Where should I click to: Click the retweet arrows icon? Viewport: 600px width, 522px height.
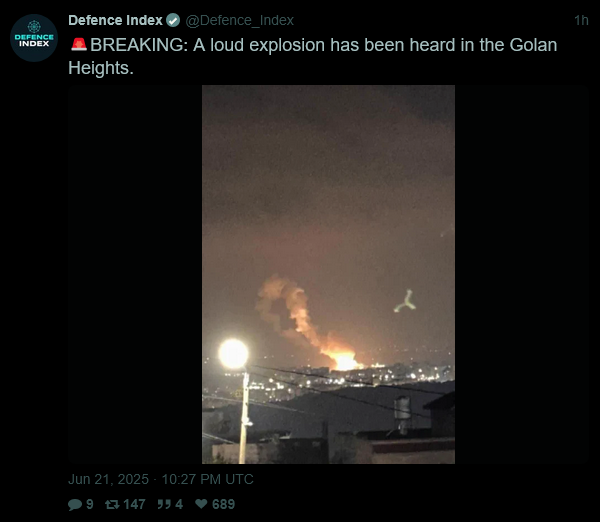point(112,504)
